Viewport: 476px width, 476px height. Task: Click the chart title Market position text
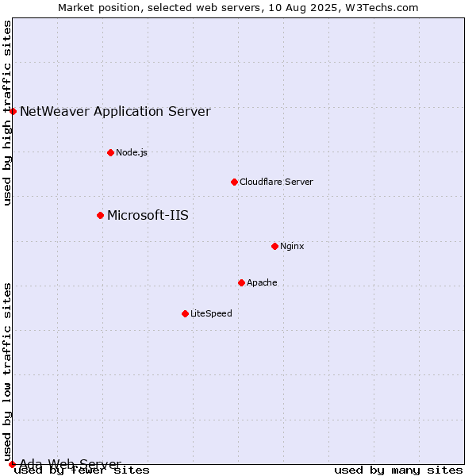tap(238, 8)
